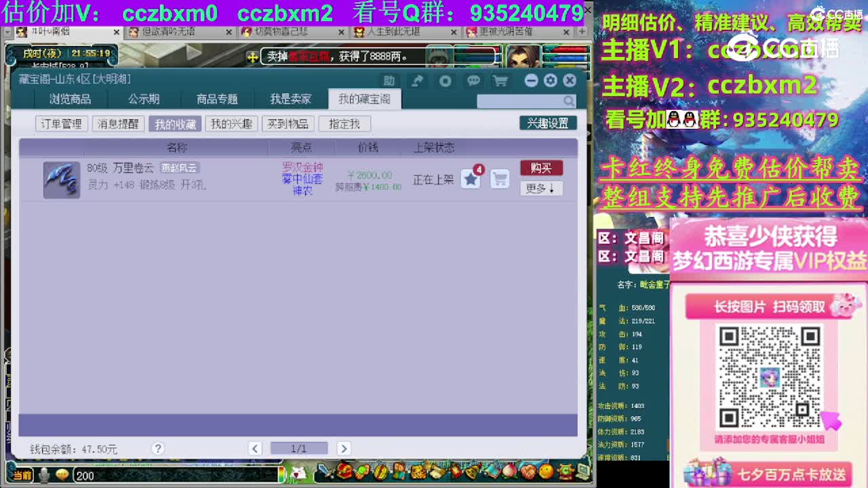Viewport: 868px width, 488px height.
Task: Add new game tab with plus button
Action: point(582,31)
